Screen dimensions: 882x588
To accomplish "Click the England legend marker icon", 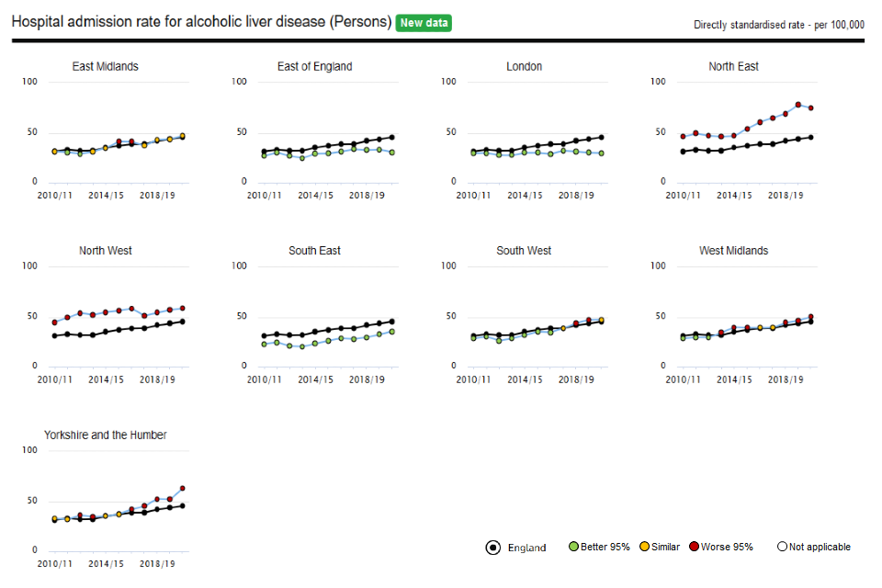I will click(x=493, y=548).
